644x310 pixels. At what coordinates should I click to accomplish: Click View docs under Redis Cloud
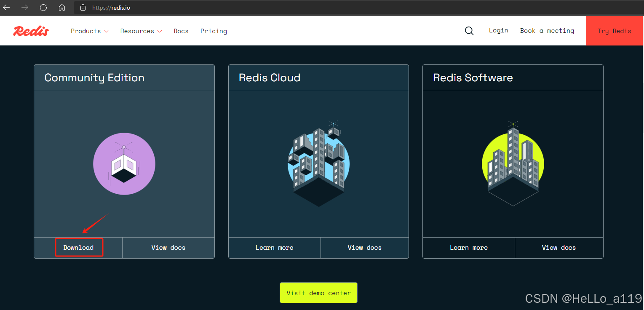365,248
